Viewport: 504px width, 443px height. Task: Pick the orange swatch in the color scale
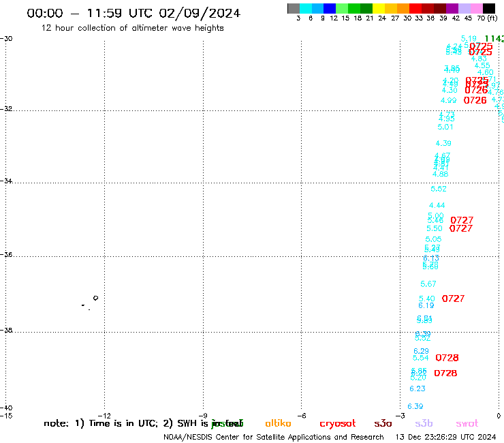click(403, 8)
